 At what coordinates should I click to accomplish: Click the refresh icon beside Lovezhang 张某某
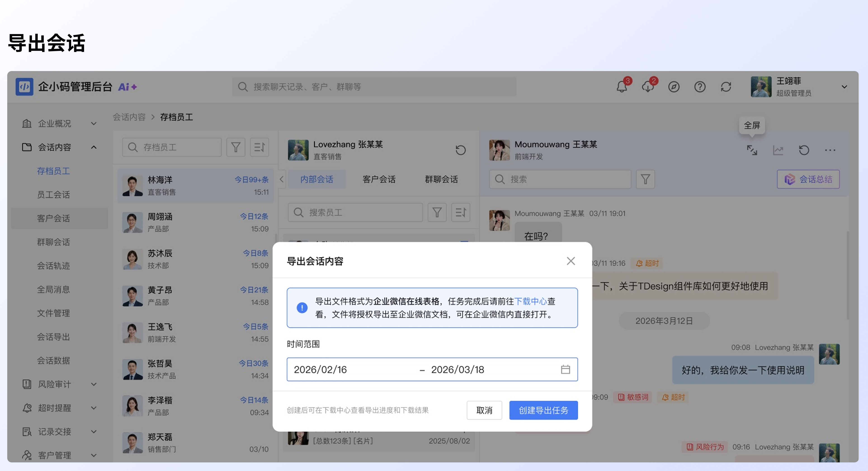(461, 150)
